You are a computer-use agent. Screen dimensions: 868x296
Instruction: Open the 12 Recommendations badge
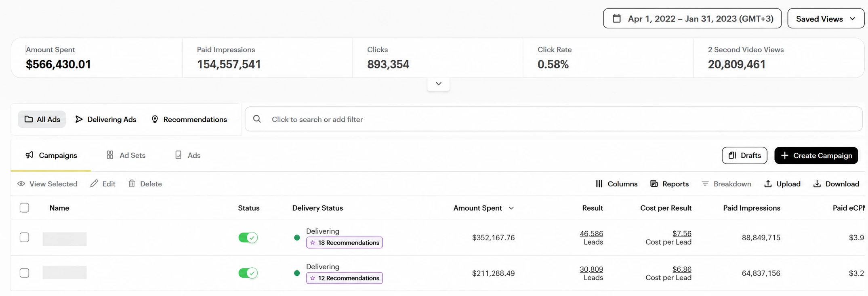click(345, 278)
